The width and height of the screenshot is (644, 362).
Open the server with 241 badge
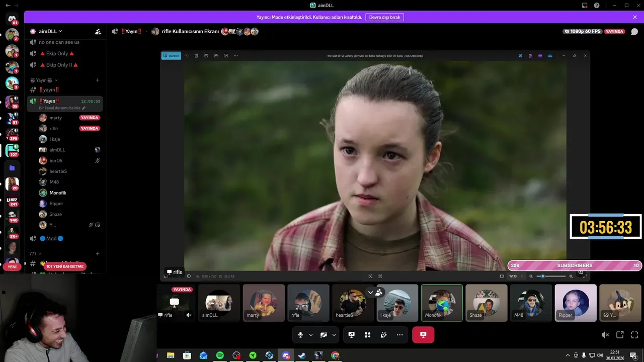12,200
